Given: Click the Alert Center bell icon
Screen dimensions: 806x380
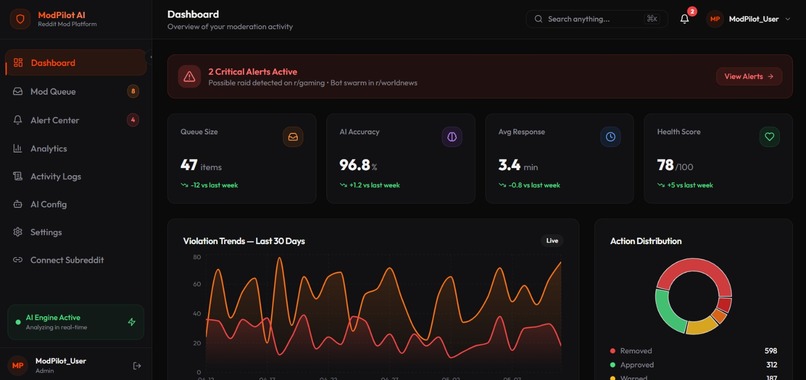Looking at the screenshot, I should pyautogui.click(x=18, y=120).
